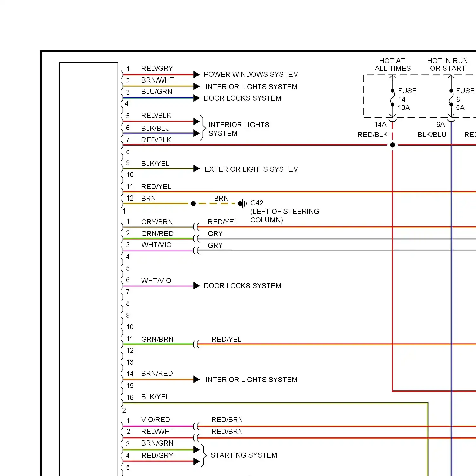
Task: Select WHT/VIO label at pin 6
Action: (156, 281)
